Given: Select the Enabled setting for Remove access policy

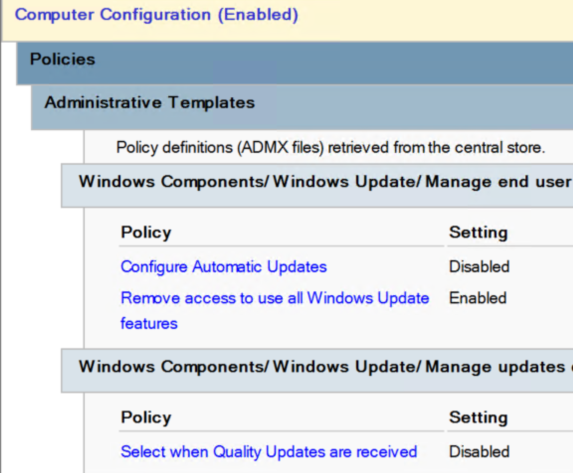Looking at the screenshot, I should pos(478,298).
